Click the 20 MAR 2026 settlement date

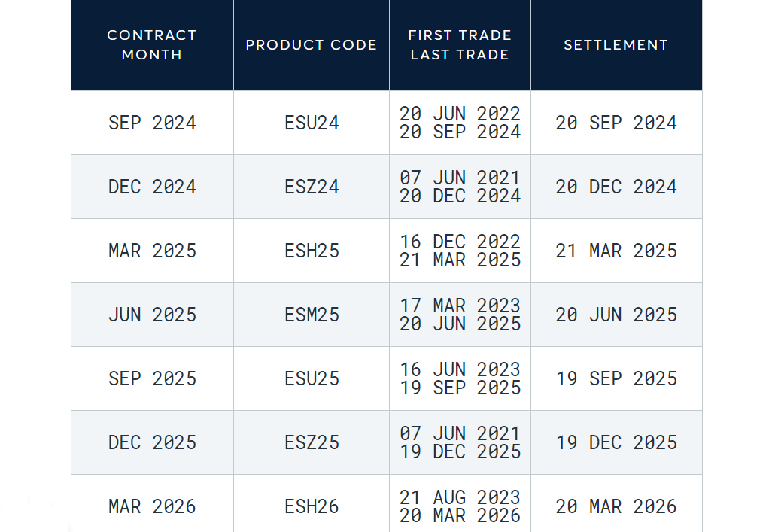tap(616, 506)
